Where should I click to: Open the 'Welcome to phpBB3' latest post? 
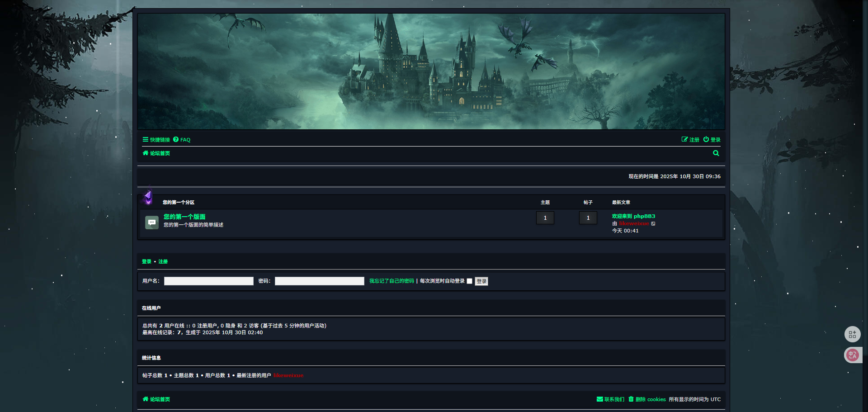pos(633,216)
